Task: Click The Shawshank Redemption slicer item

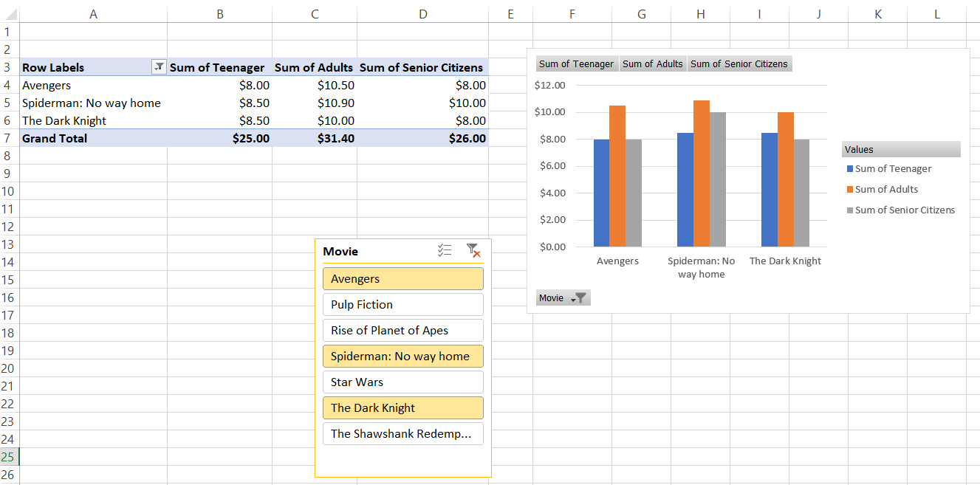Action: pyautogui.click(x=402, y=434)
